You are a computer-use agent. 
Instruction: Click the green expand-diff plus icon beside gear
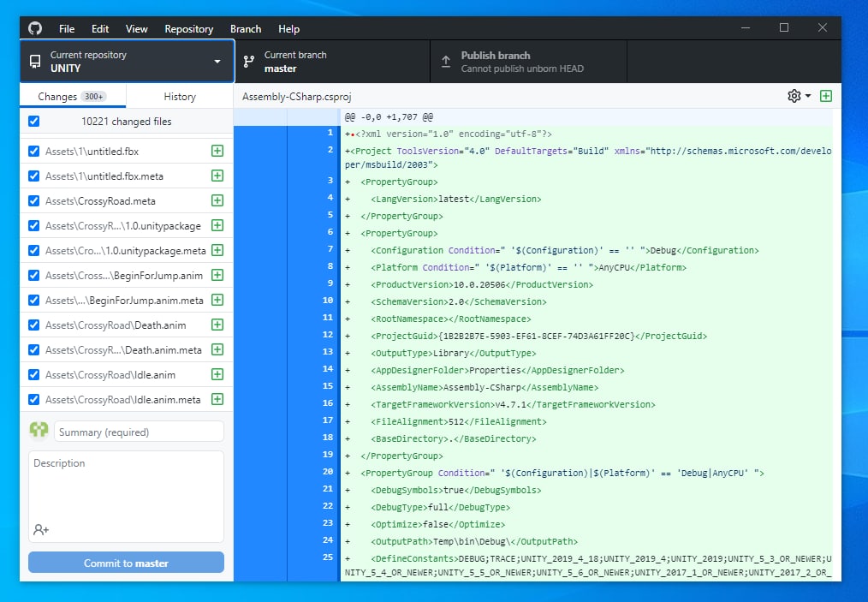point(825,96)
